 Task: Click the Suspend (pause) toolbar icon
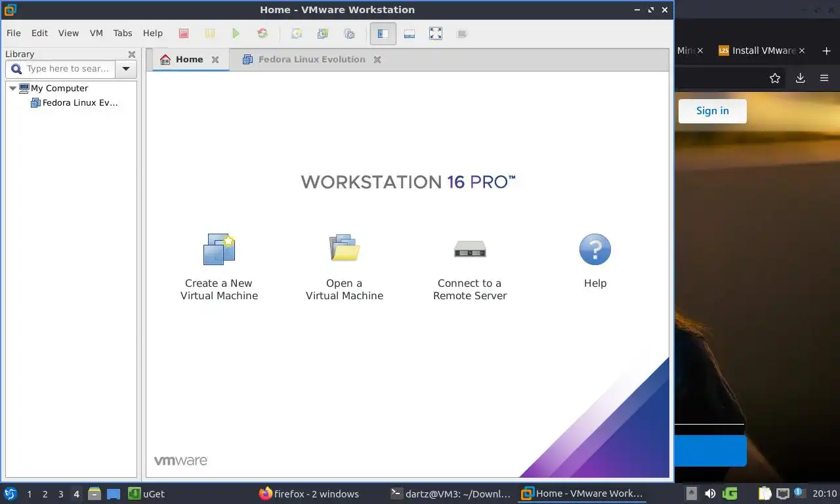209,33
